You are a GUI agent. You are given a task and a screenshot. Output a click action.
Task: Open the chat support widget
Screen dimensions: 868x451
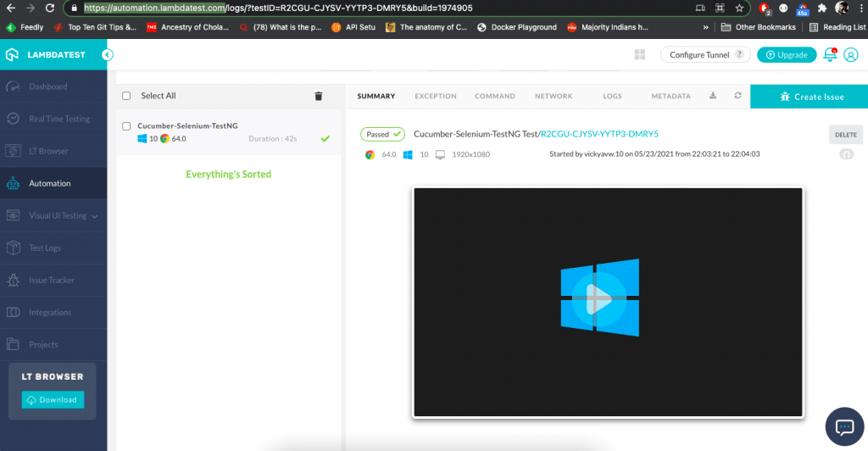click(x=845, y=426)
